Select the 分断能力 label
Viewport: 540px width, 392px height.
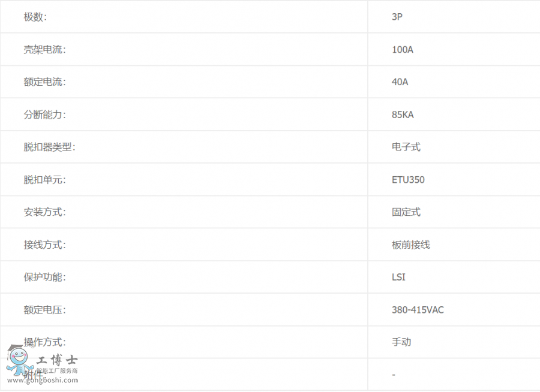(x=44, y=114)
